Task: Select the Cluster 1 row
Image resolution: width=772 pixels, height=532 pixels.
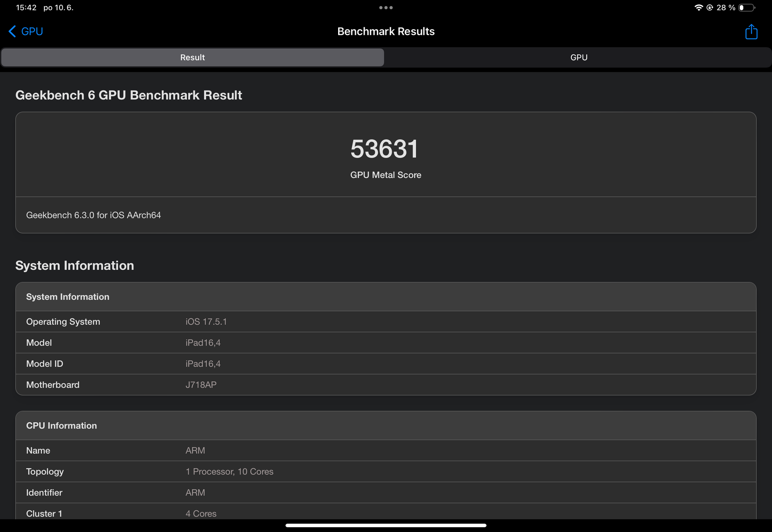Action: point(385,513)
